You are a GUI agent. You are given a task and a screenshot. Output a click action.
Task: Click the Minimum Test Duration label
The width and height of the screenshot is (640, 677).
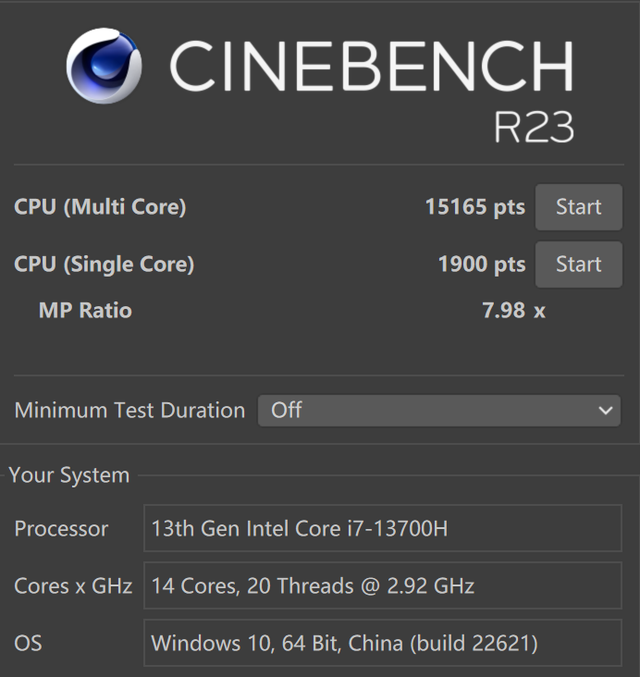pos(129,410)
